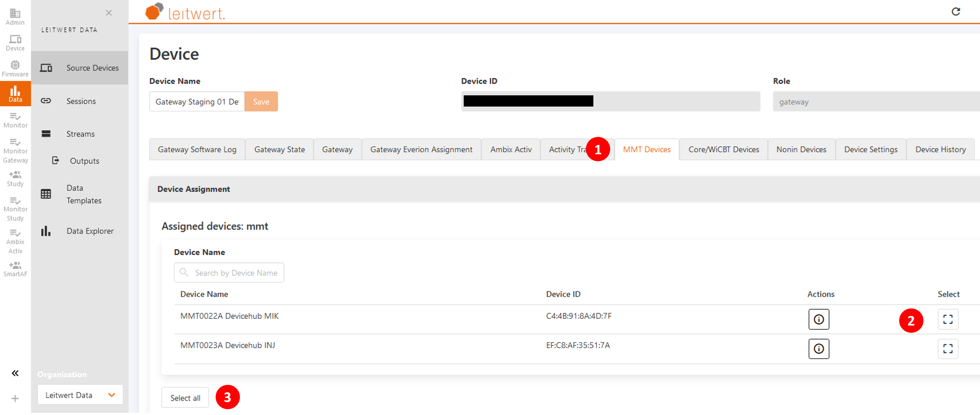Select the MMT0022A Devicehub MIK device
Screen dimensions: 980x415
pos(948,319)
